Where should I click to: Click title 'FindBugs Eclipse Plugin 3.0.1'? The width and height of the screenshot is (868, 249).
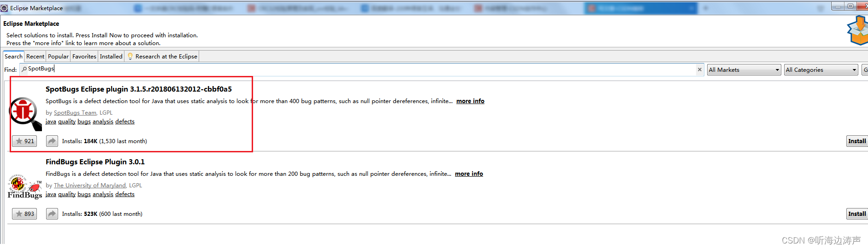coord(95,162)
